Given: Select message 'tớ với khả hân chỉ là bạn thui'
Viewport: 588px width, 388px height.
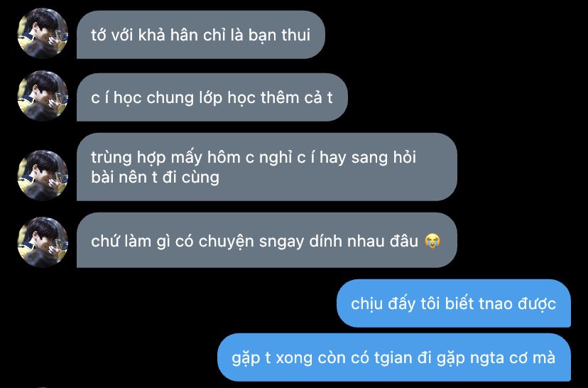Looking at the screenshot, I should click(x=201, y=35).
